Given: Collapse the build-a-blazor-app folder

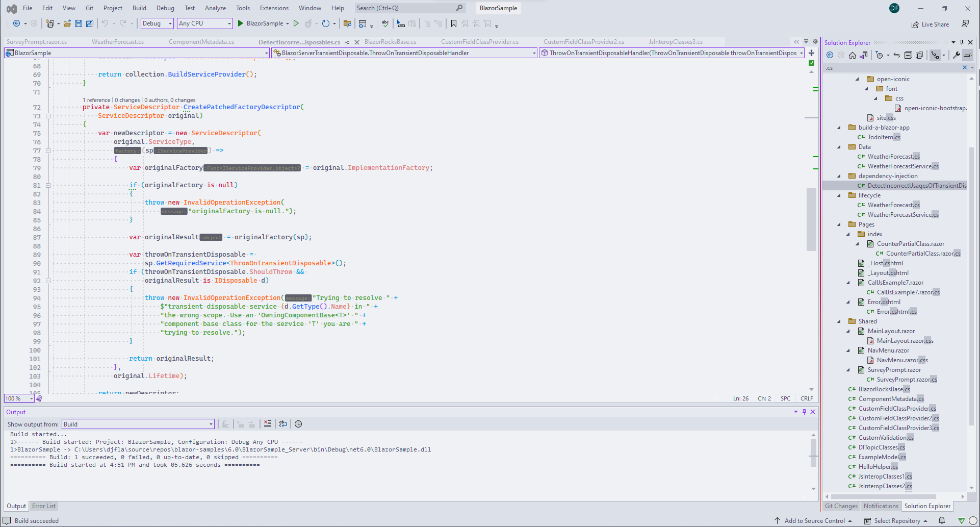Looking at the screenshot, I should pos(839,128).
